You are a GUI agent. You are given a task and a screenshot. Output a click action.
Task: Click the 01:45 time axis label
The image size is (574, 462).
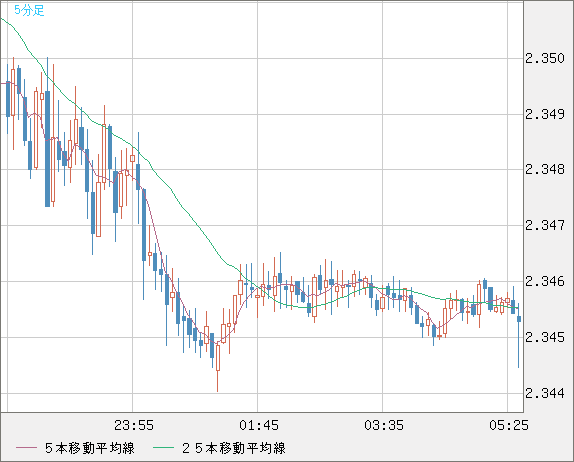pos(259,425)
